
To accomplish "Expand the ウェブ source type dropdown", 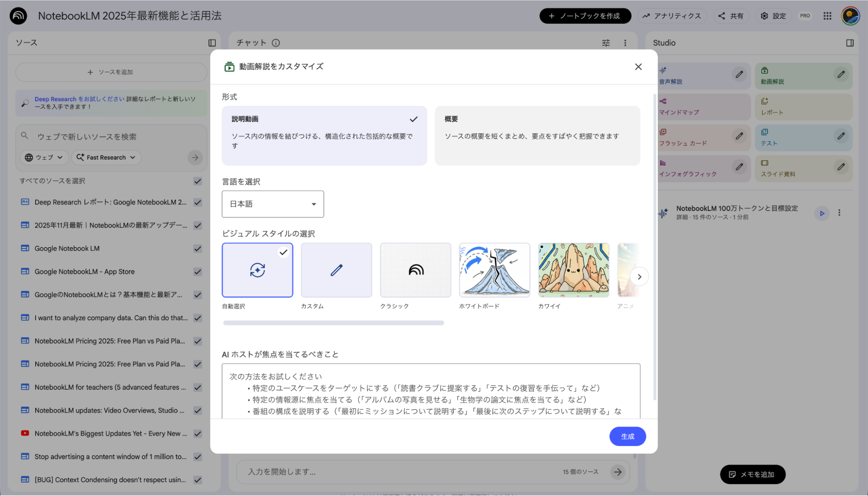I will [x=44, y=158].
